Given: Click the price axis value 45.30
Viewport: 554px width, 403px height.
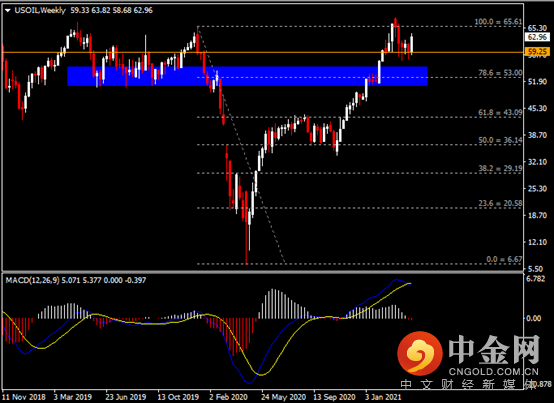Looking at the screenshot, I should (x=537, y=108).
